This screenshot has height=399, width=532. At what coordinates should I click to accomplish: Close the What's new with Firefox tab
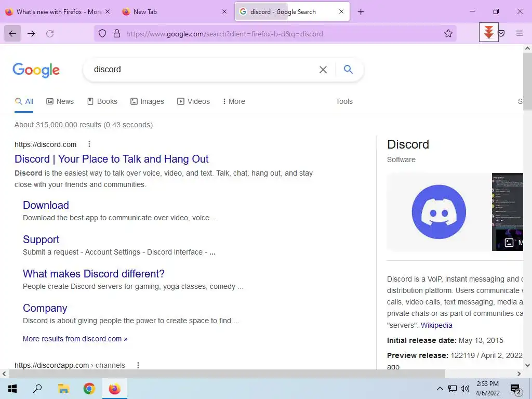[x=108, y=11]
